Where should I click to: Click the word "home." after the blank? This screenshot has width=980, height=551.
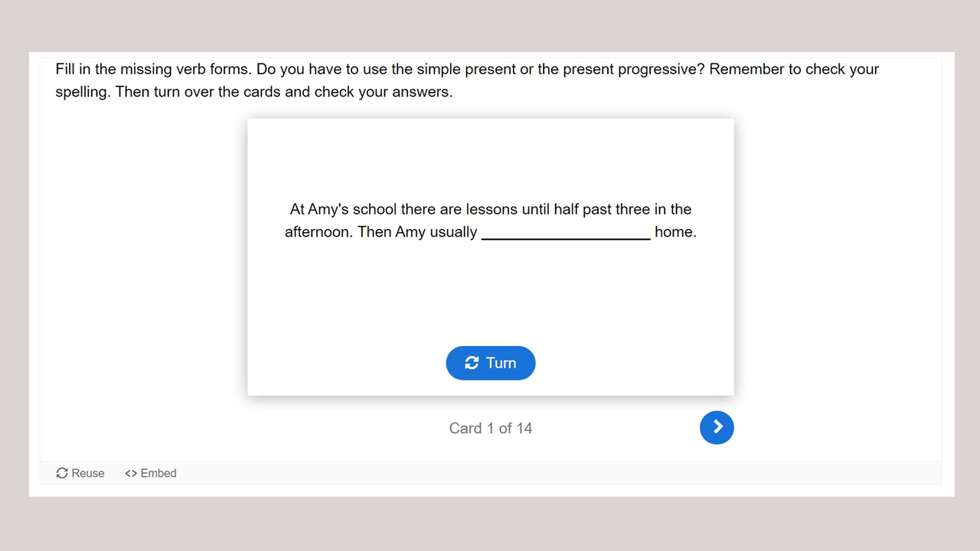pyautogui.click(x=675, y=232)
